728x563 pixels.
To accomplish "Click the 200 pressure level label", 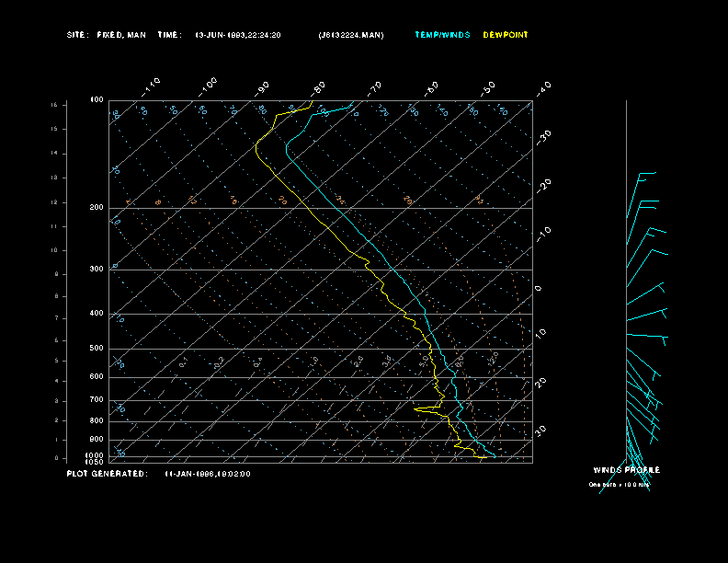I will click(97, 208).
